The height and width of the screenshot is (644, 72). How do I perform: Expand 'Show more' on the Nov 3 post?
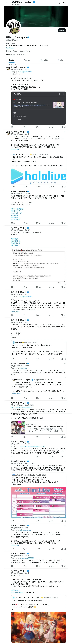pos(15,149)
